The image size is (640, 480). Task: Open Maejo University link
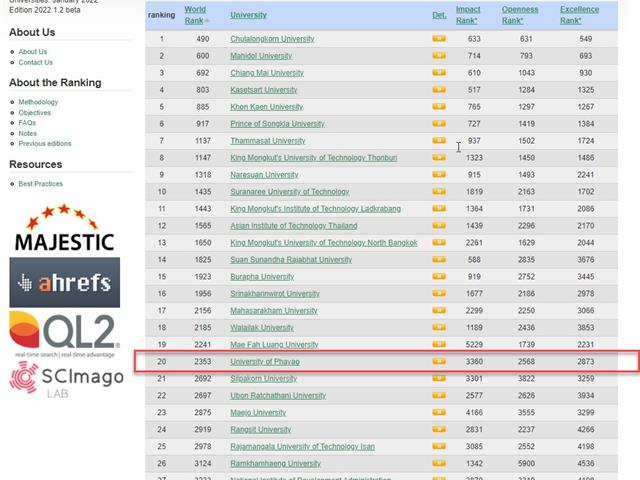[258, 413]
